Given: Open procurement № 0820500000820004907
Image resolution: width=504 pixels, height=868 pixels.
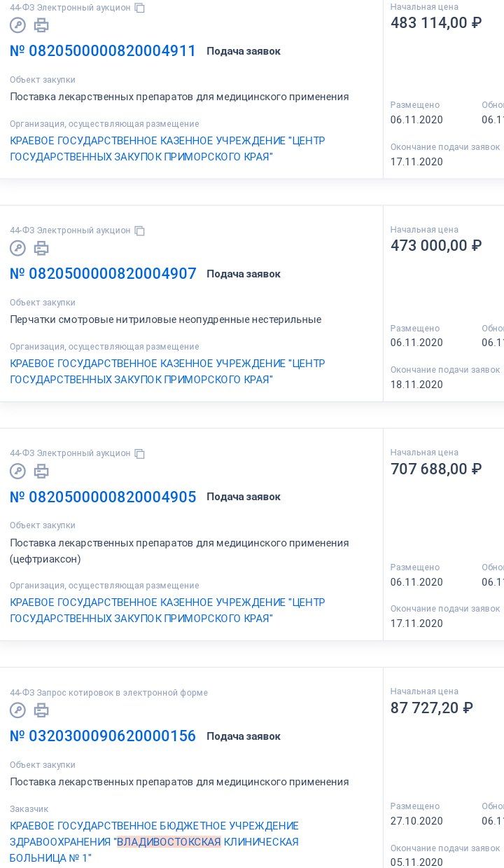Looking at the screenshot, I should tap(103, 274).
